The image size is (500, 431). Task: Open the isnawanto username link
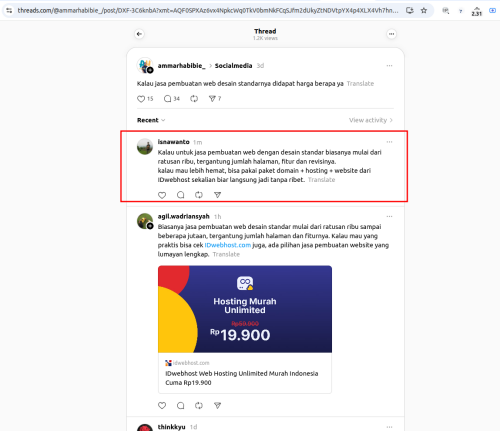pyautogui.click(x=173, y=142)
